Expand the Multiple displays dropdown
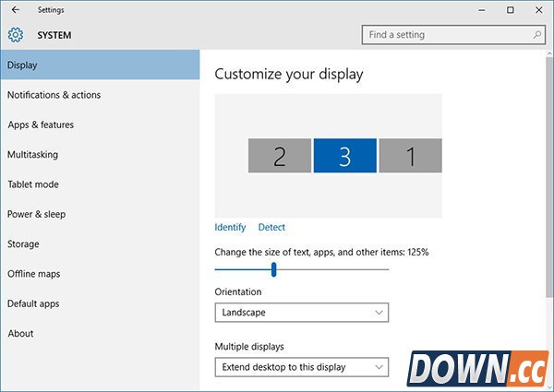The image size is (554, 392). point(301,367)
